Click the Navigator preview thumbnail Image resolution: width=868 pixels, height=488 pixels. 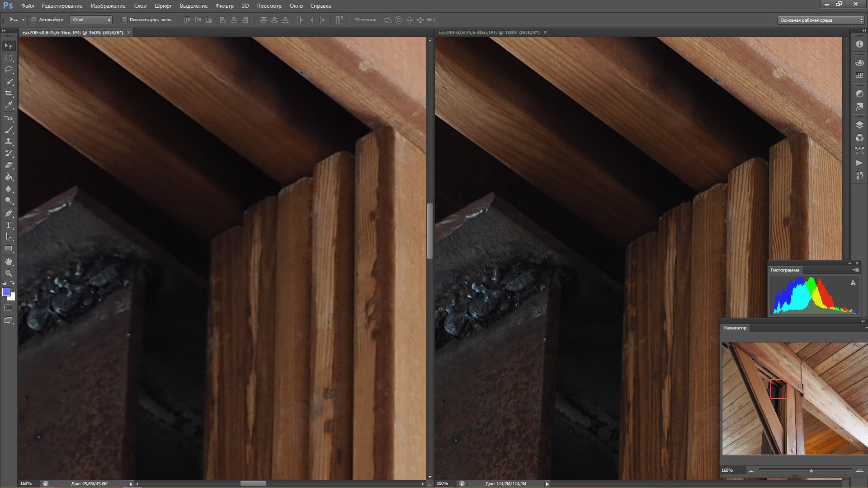[794, 399]
